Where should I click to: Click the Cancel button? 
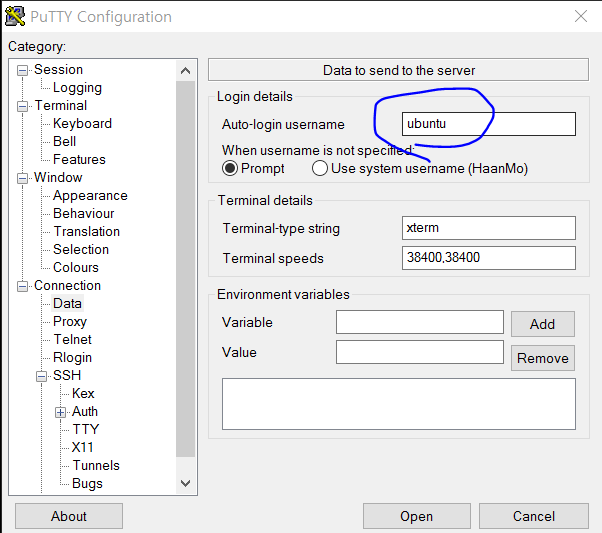point(534,516)
